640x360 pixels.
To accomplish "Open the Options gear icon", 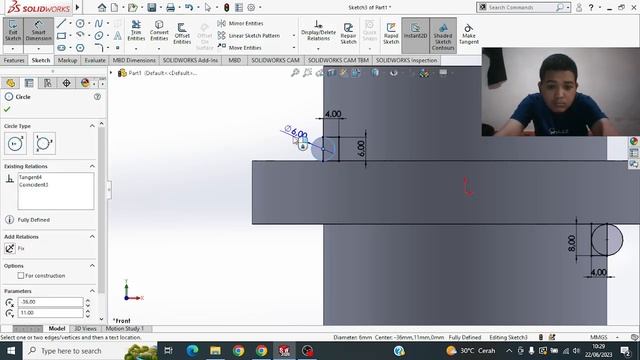I will [x=251, y=7].
